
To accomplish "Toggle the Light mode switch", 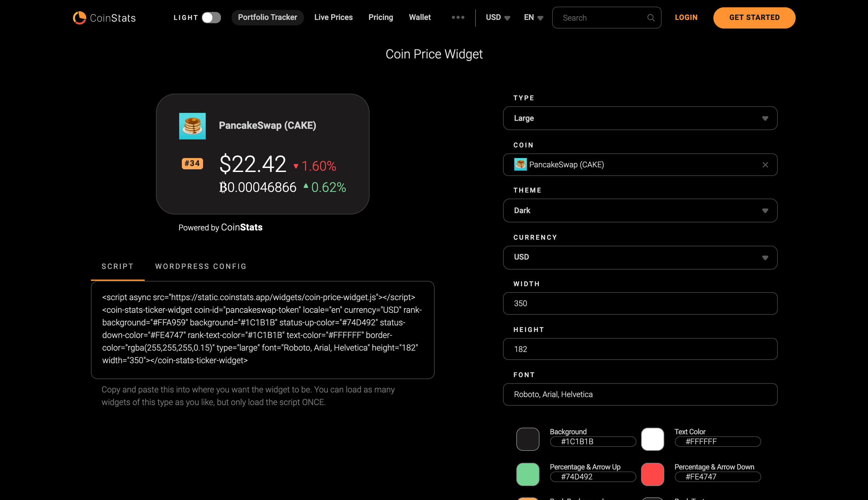I will [x=211, y=18].
